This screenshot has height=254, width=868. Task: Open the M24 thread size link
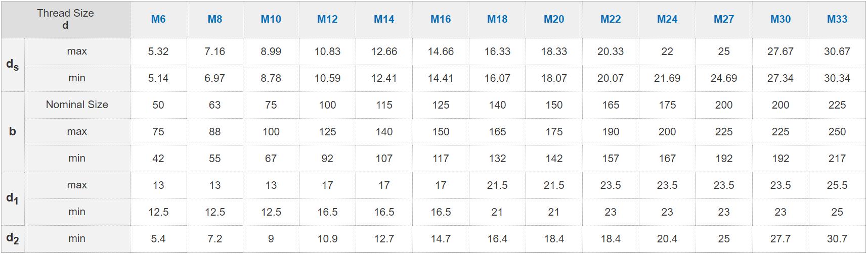pyautogui.click(x=667, y=19)
